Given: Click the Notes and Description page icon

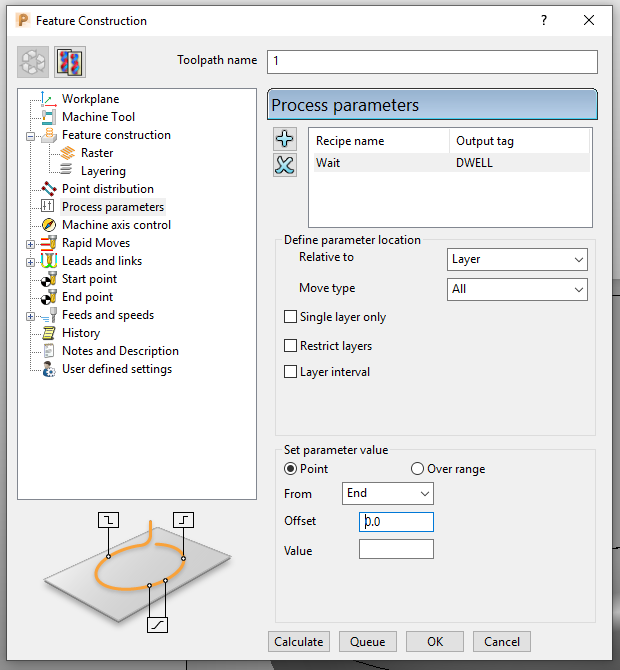Looking at the screenshot, I should 49,351.
